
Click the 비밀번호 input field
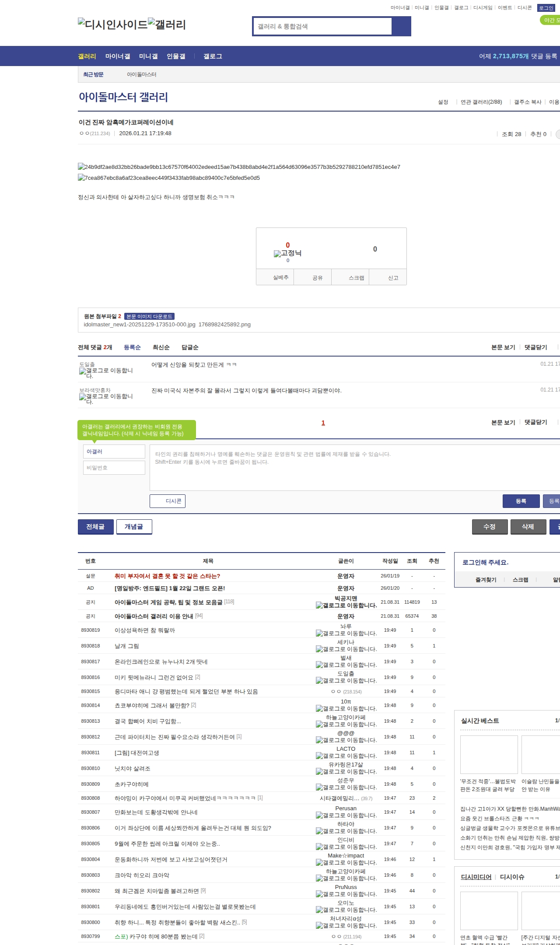(114, 468)
